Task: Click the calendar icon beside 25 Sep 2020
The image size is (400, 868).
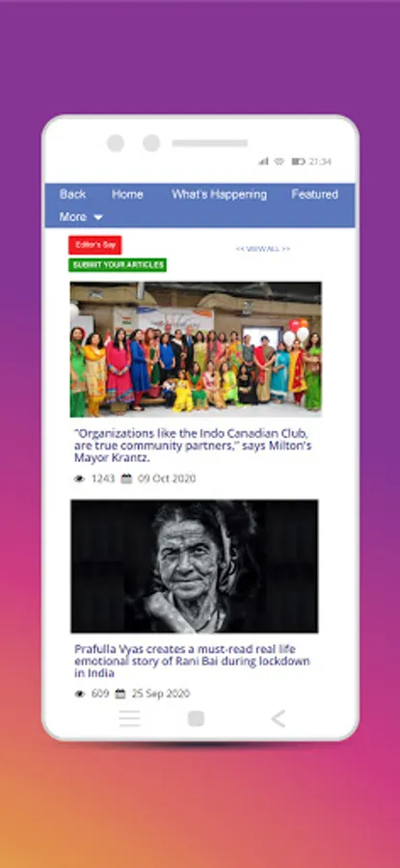Action: tap(120, 693)
